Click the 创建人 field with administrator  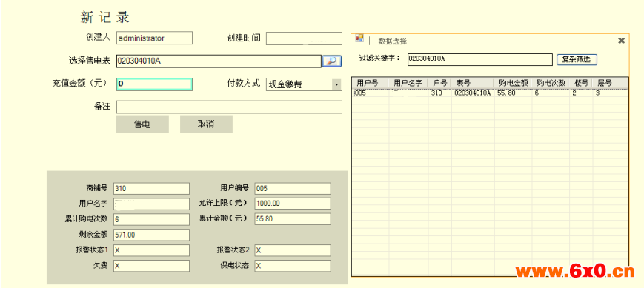click(x=154, y=38)
